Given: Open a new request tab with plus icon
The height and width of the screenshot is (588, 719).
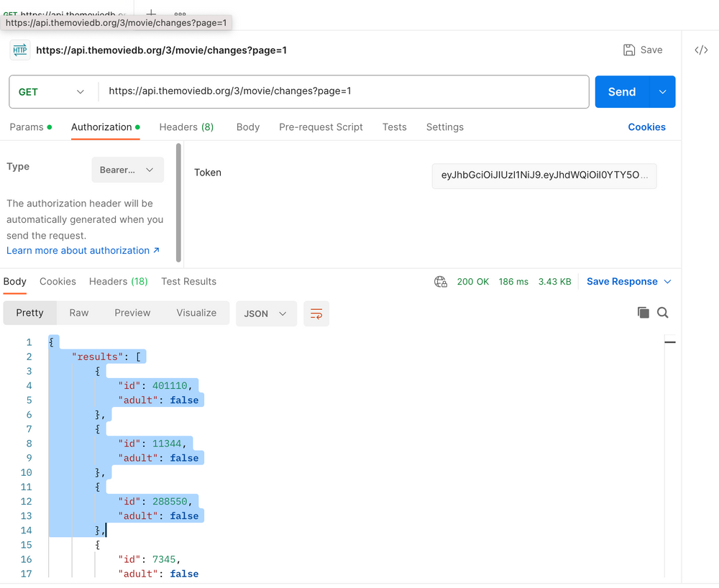Looking at the screenshot, I should 150,14.
